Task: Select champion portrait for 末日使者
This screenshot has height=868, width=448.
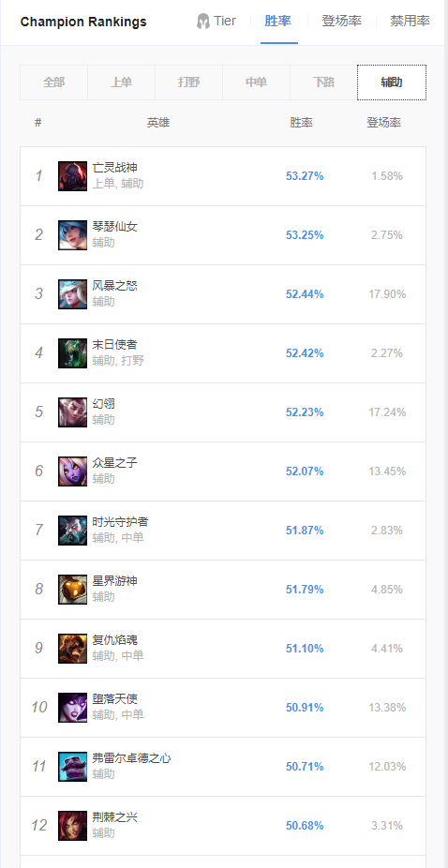Action: pyautogui.click(x=72, y=353)
